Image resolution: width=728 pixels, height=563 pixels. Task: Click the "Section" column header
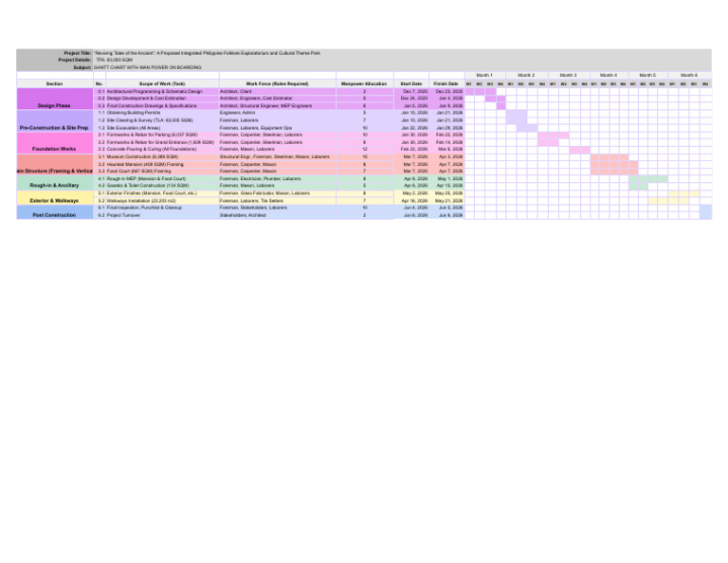(x=55, y=83)
